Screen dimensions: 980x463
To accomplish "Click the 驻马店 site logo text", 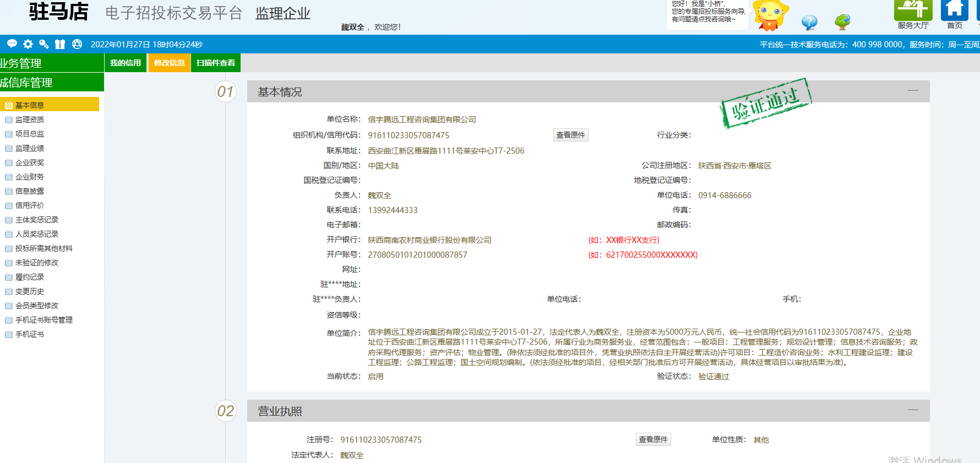I will pyautogui.click(x=58, y=12).
